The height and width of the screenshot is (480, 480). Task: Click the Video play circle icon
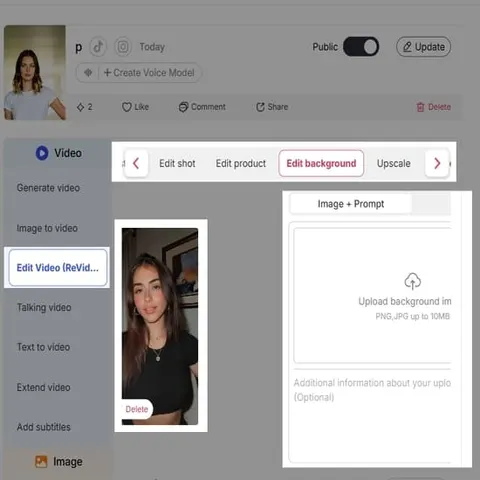point(42,153)
